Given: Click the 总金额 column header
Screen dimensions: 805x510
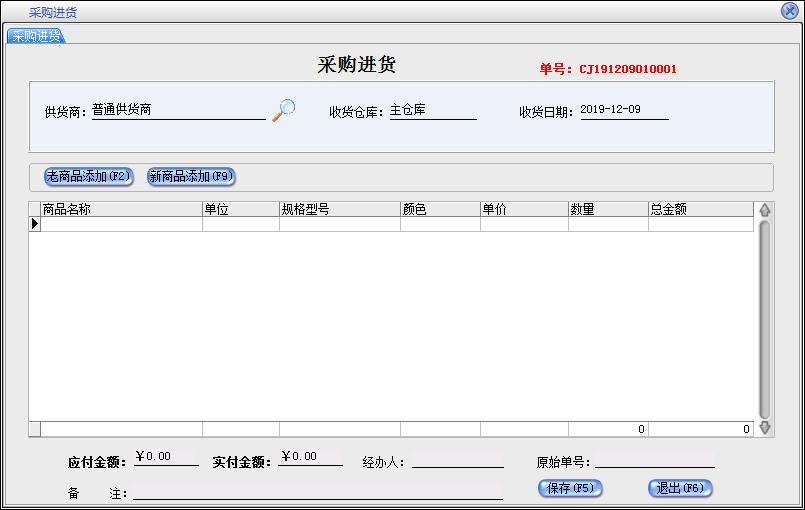Looking at the screenshot, I should click(701, 209).
